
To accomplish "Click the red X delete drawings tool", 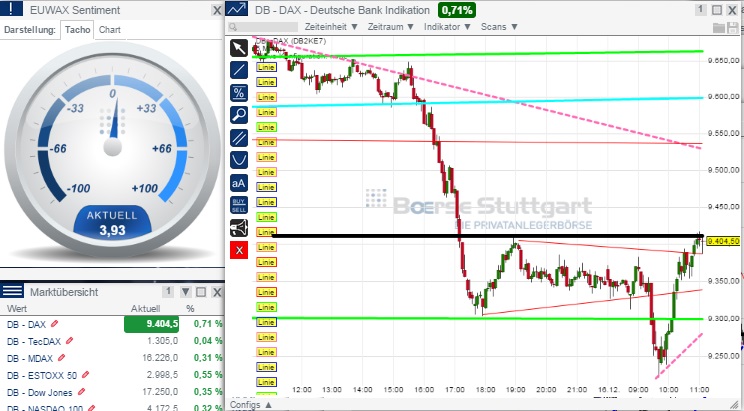I will 239,250.
